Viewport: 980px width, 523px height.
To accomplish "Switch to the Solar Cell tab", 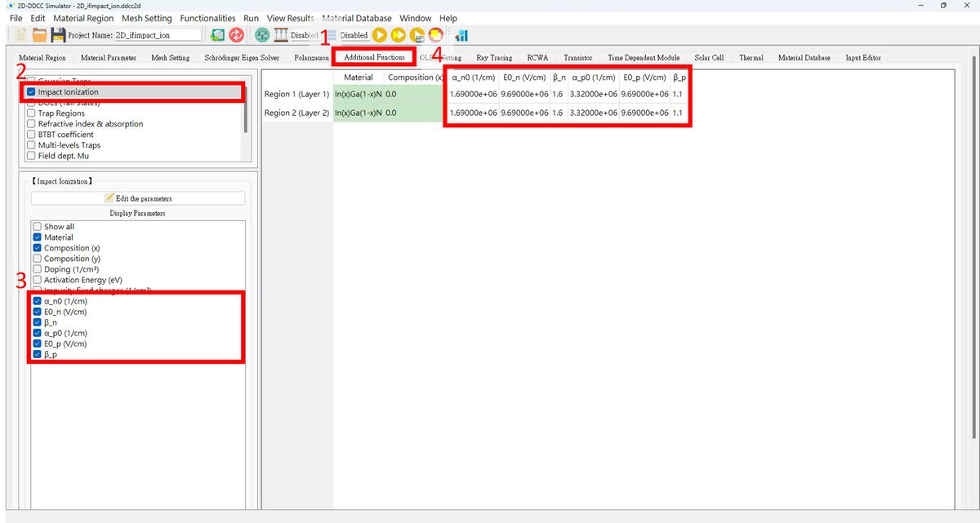I will pyautogui.click(x=708, y=58).
